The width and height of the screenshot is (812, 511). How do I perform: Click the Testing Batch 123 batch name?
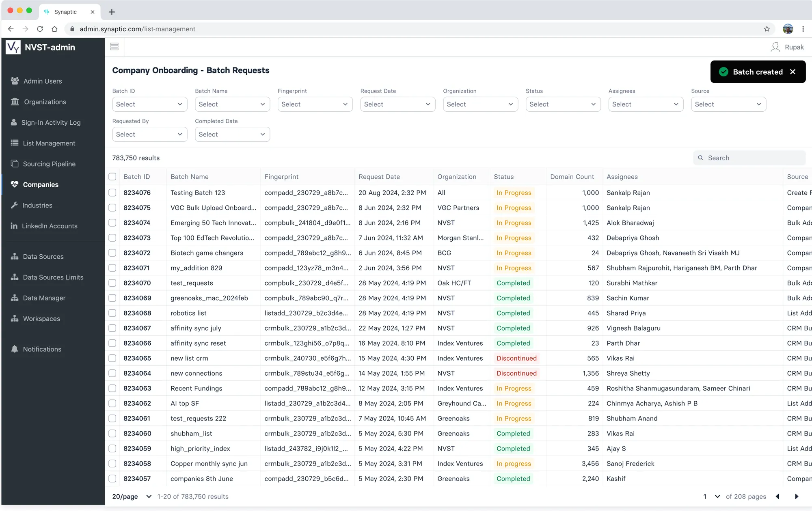click(x=198, y=193)
